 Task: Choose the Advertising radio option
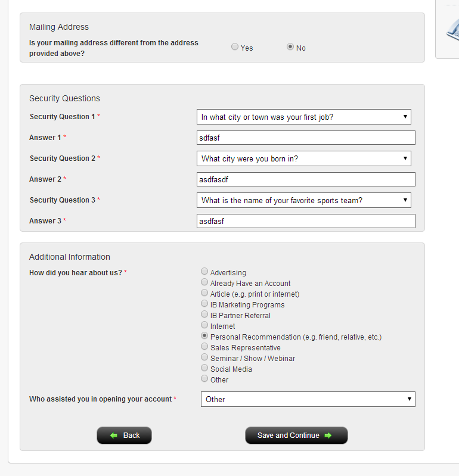pos(204,271)
